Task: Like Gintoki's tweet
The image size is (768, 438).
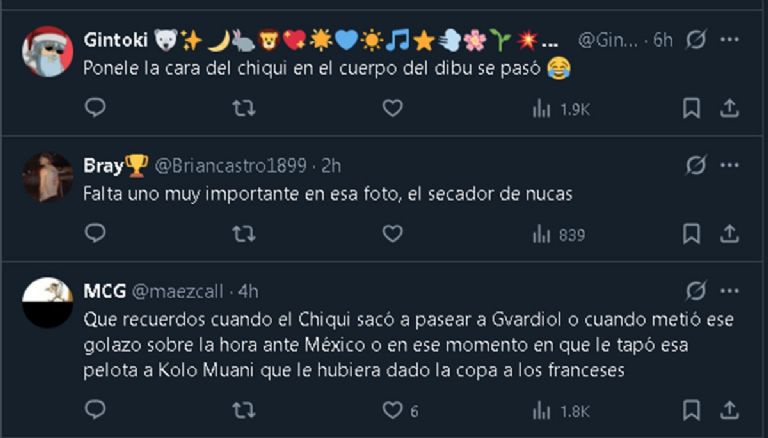Action: 393,108
